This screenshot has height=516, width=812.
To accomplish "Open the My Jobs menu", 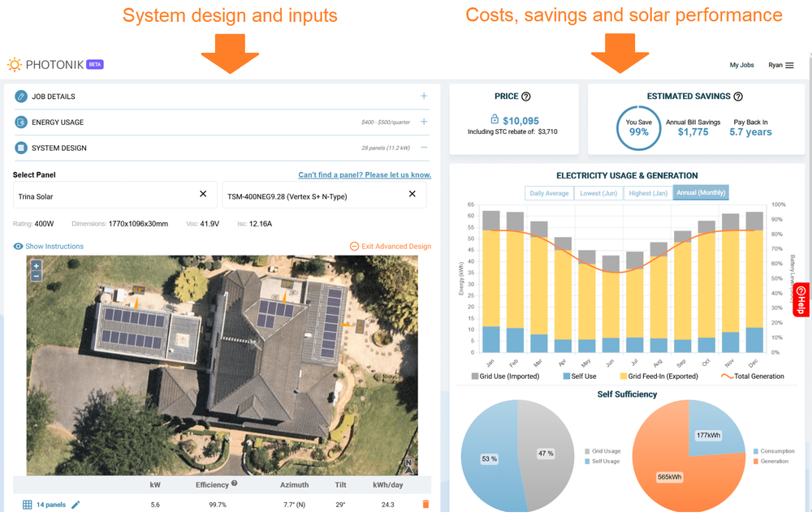I will 741,65.
